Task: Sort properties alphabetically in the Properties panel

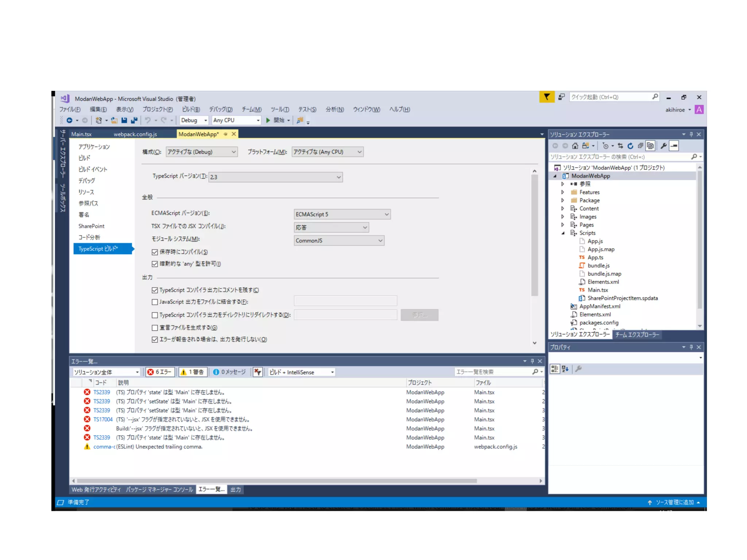Action: point(565,369)
